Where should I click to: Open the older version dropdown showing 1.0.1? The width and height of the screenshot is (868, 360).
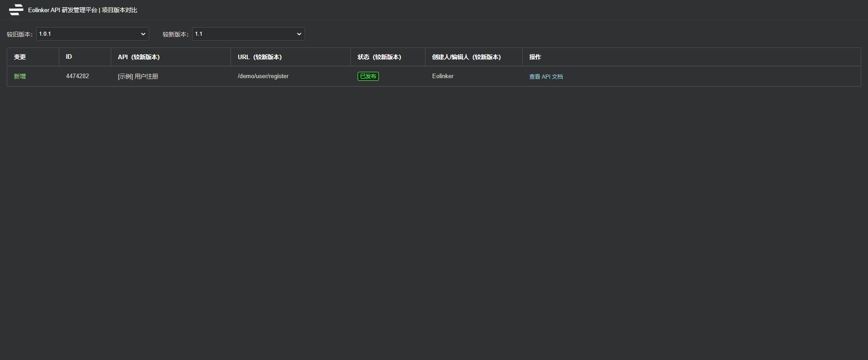coord(93,34)
